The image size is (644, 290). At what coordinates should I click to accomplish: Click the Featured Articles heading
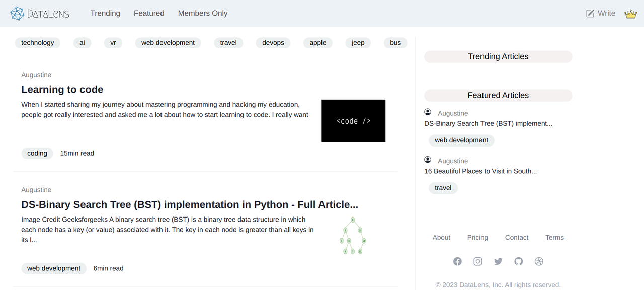click(498, 95)
